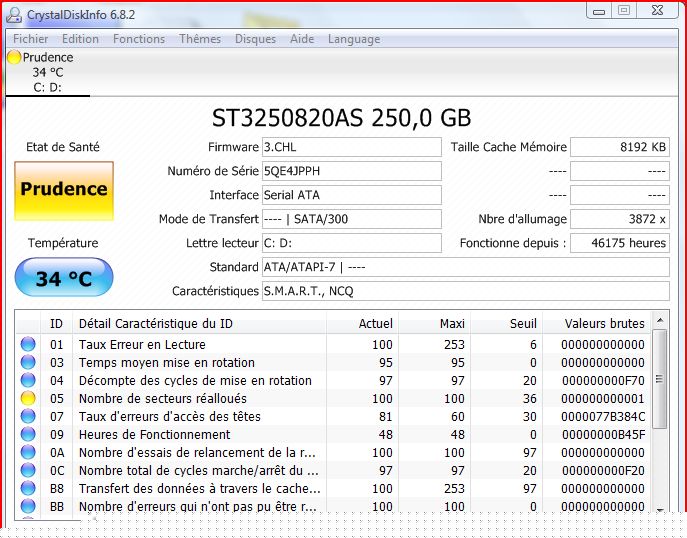Open the Language menu
The image size is (687, 538).
[x=354, y=39]
